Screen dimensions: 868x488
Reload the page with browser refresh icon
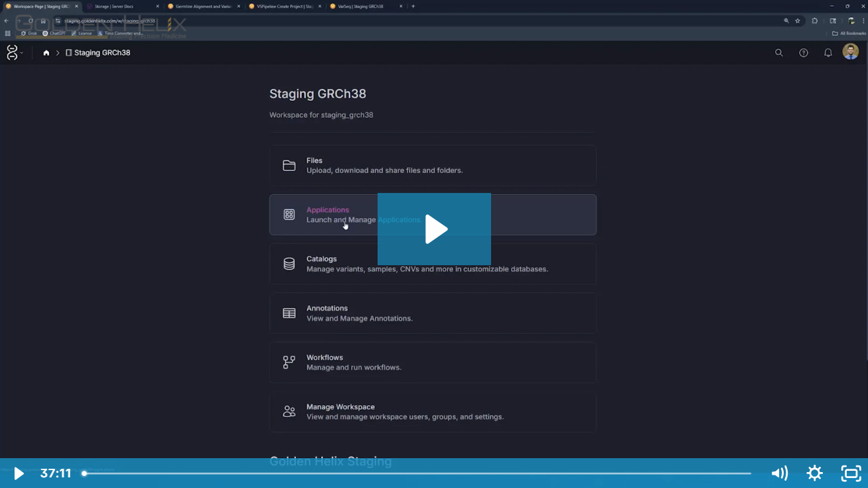pyautogui.click(x=31, y=21)
